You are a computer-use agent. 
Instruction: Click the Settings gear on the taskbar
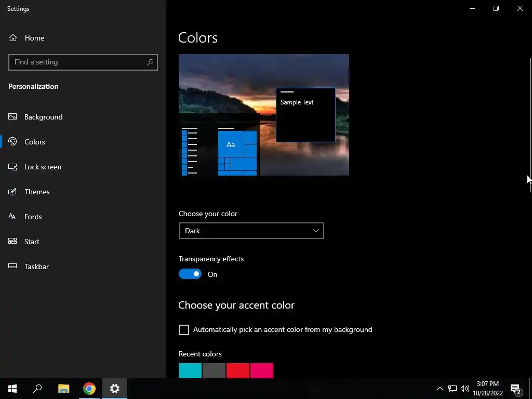pyautogui.click(x=115, y=389)
